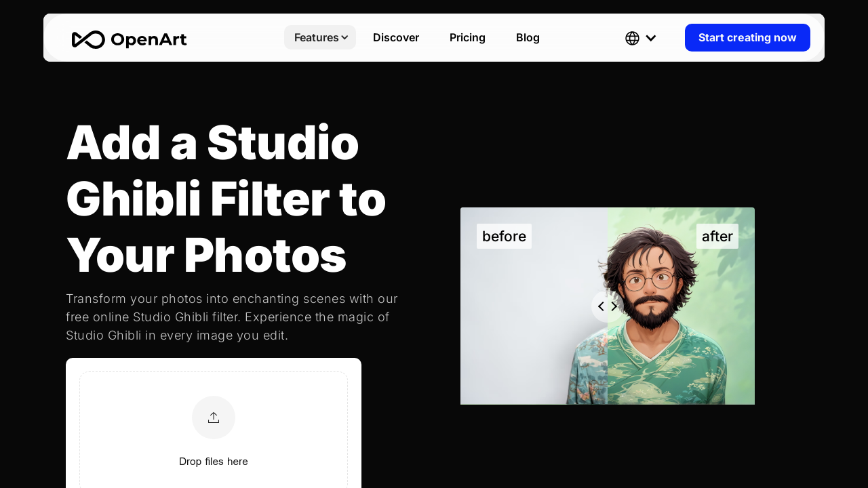Go to the Discover page
Viewport: 868px width, 488px height.
coord(396,37)
